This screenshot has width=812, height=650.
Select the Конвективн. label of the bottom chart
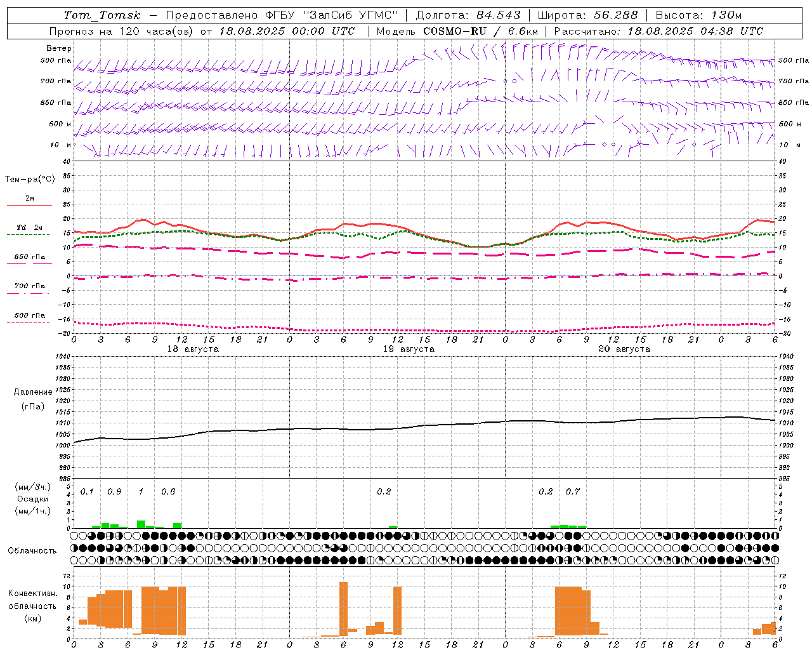pyautogui.click(x=32, y=594)
